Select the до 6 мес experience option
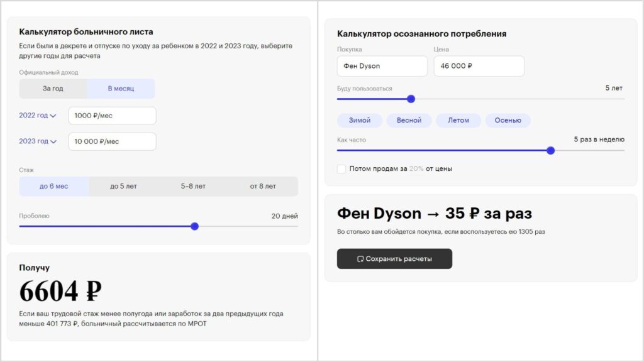 53,186
